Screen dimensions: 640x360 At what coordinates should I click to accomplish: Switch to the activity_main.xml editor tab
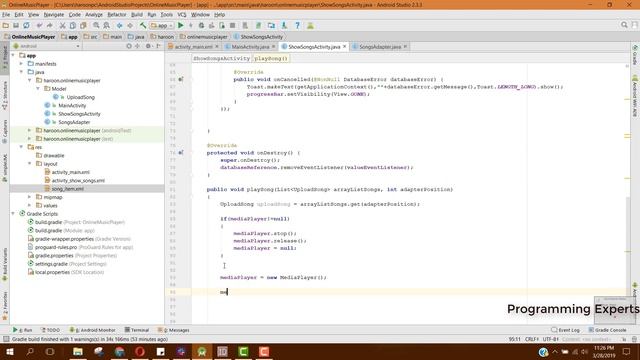193,47
